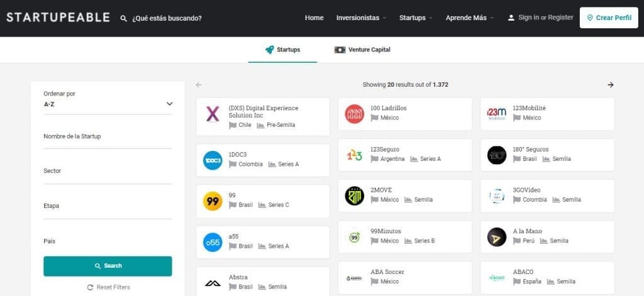Open a55 startup name
The image size is (644, 296).
coord(234,236)
